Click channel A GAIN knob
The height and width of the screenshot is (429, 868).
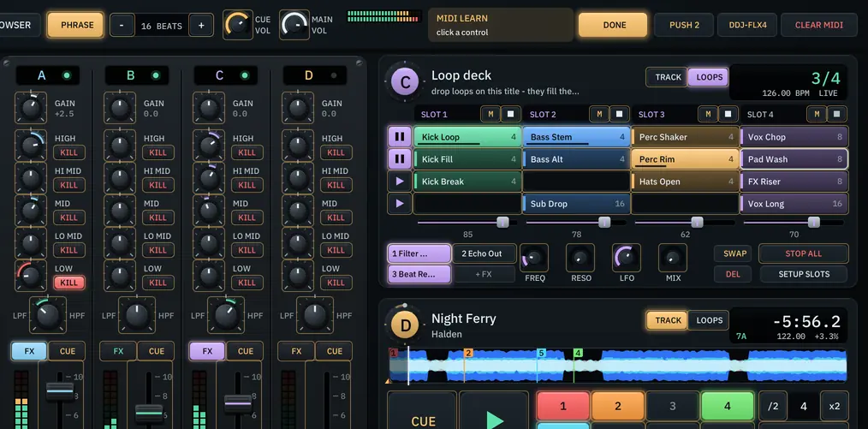(31, 108)
